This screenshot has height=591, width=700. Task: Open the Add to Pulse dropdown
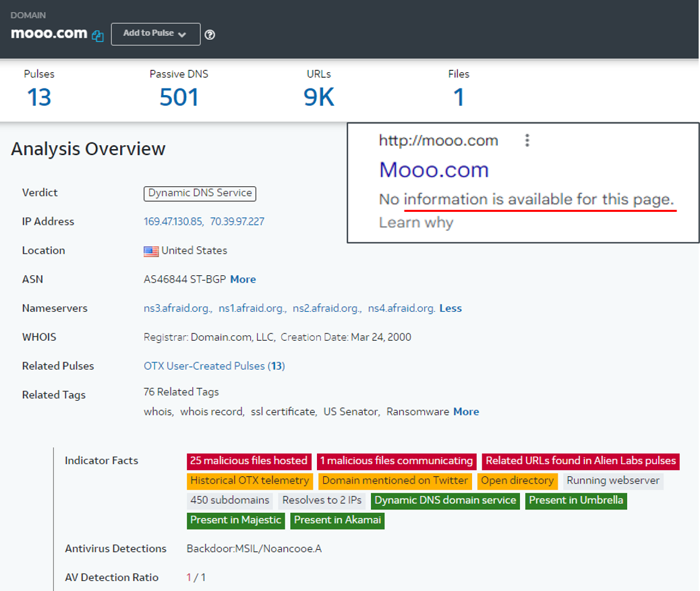(x=156, y=34)
